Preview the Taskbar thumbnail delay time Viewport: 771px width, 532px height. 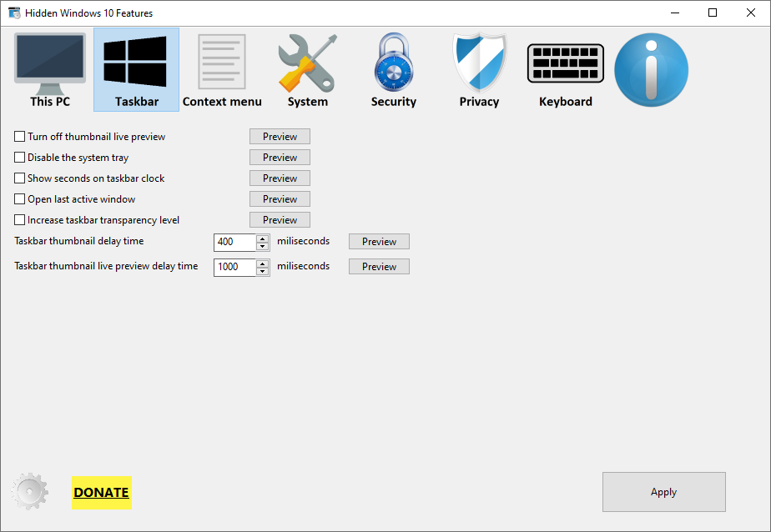click(379, 242)
